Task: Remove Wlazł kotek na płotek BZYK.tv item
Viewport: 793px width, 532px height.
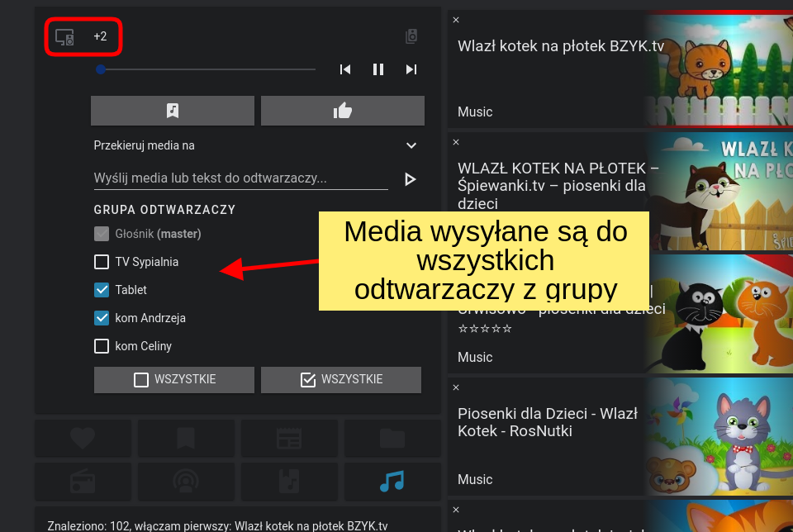Action: pos(456,20)
